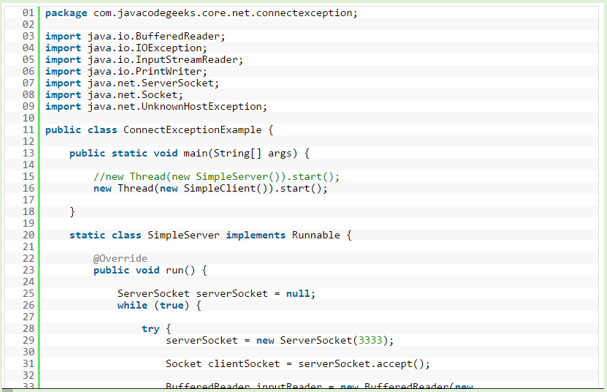
Task: Click the main(String[] args) method signature
Action: coord(189,153)
